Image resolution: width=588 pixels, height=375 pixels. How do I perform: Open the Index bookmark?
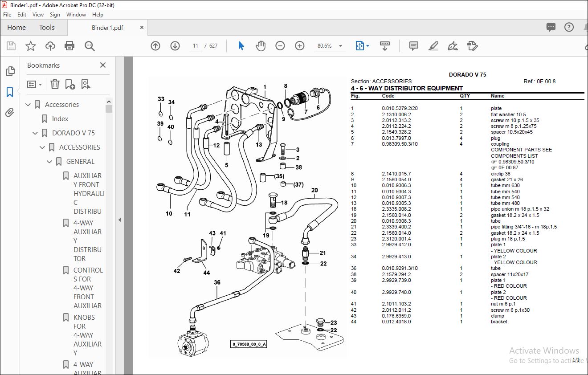[60, 119]
